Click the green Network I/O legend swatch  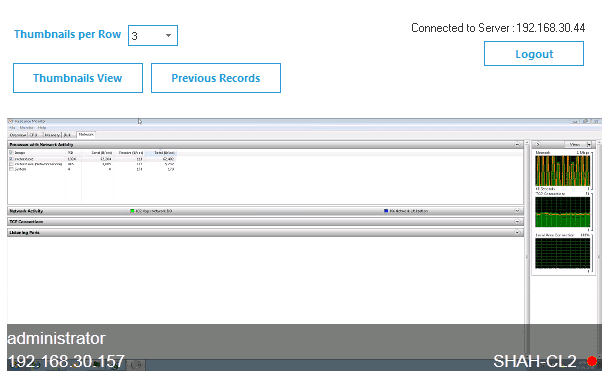coord(132,211)
